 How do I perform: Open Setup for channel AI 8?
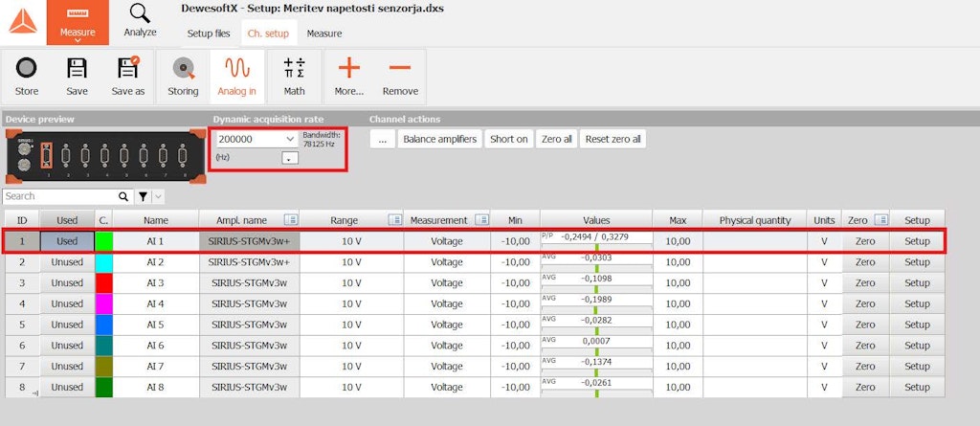click(917, 387)
